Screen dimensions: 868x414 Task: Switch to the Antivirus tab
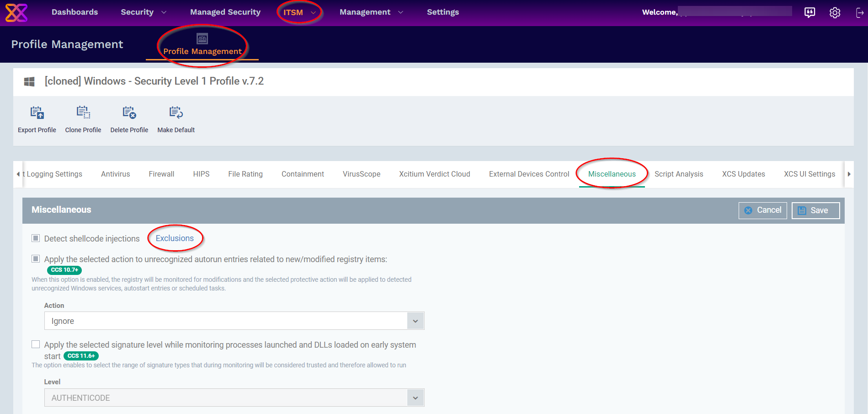[x=115, y=174]
